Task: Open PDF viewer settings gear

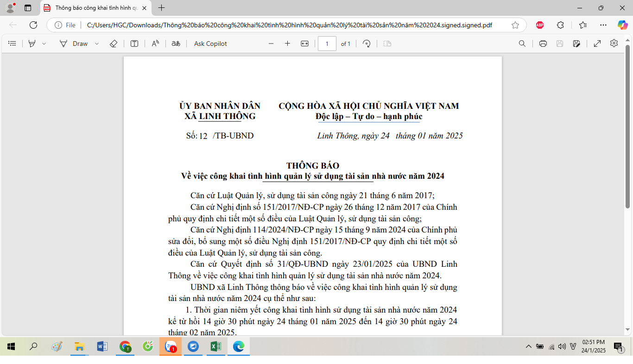Action: click(614, 43)
